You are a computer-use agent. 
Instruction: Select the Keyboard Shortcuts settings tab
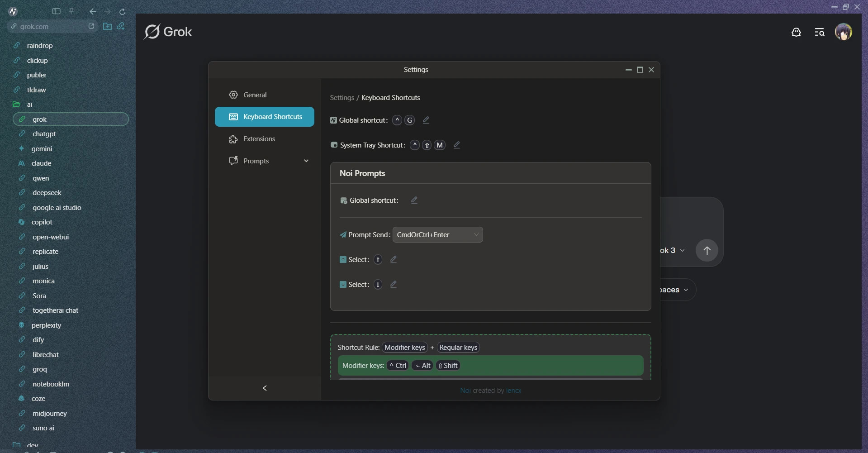265,117
